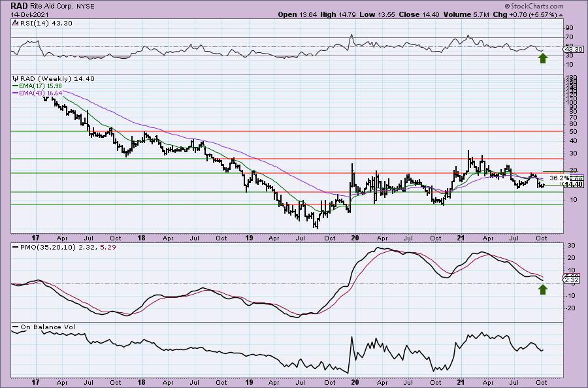This screenshot has height=388, width=588.
Task: Click the up triangle beside the Chg value
Action: [x=561, y=16]
